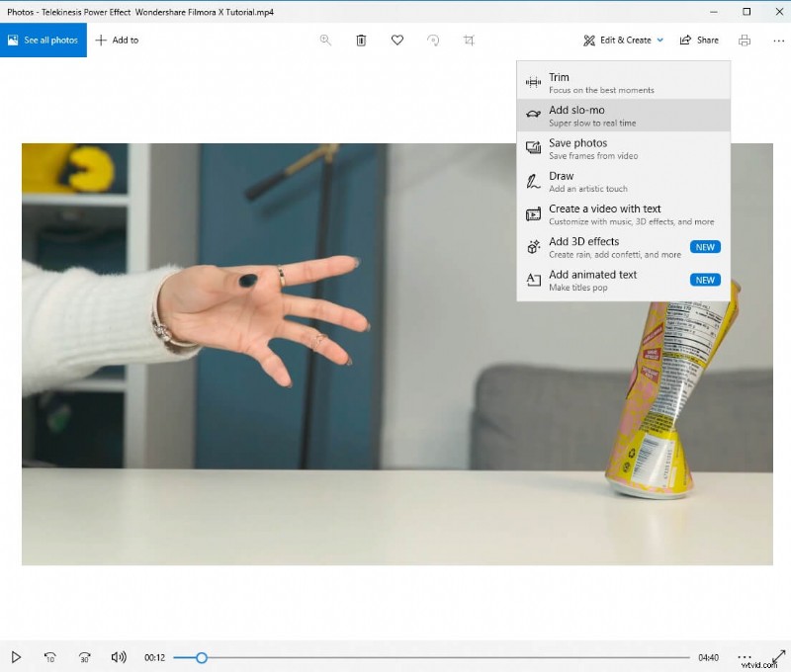The height and width of the screenshot is (672, 791).
Task: Open the Edit & Create dropdown
Action: (623, 41)
